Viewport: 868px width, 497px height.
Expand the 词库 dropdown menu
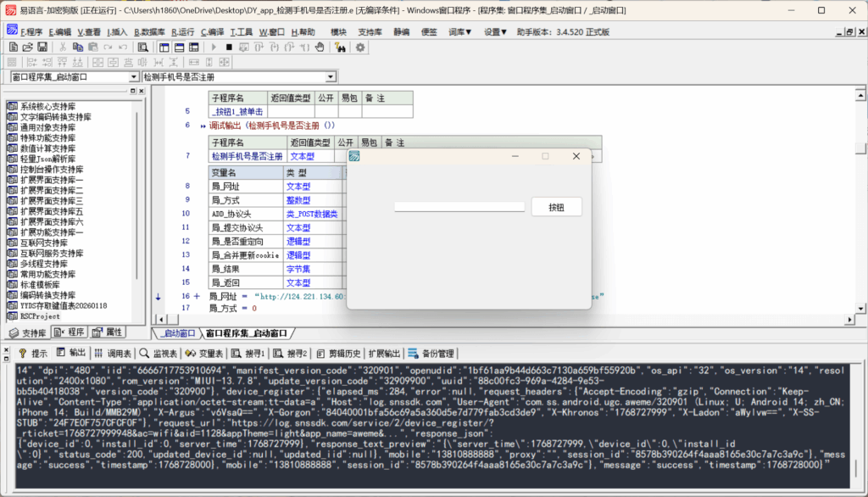point(461,31)
